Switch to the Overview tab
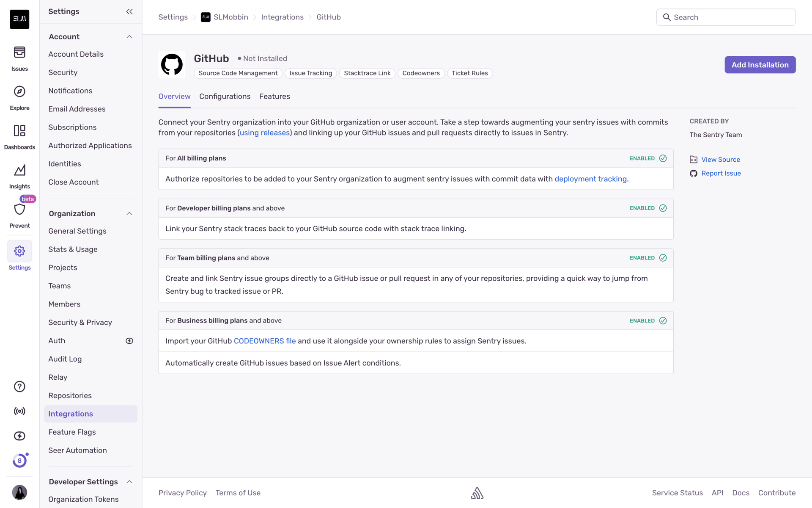The height and width of the screenshot is (508, 812). pyautogui.click(x=174, y=97)
